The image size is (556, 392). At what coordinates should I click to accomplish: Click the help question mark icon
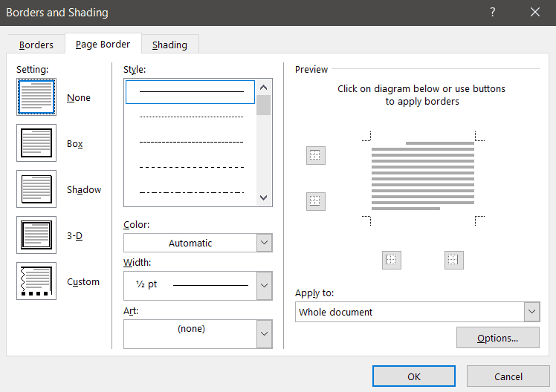click(493, 13)
